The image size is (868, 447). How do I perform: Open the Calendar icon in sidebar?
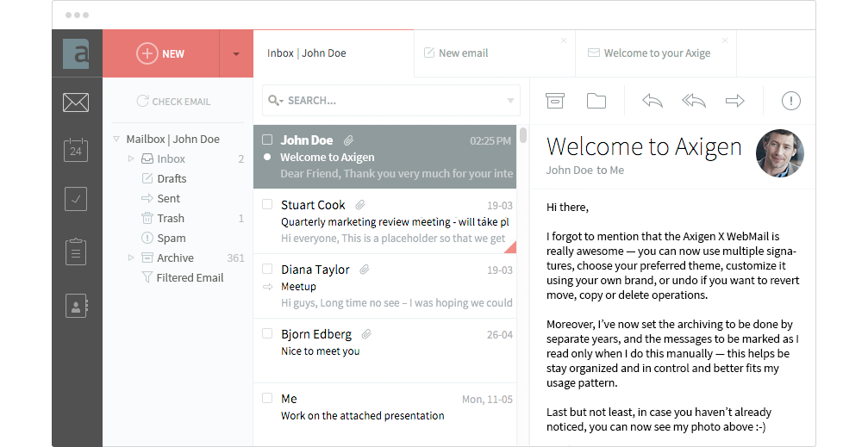pos(76,150)
